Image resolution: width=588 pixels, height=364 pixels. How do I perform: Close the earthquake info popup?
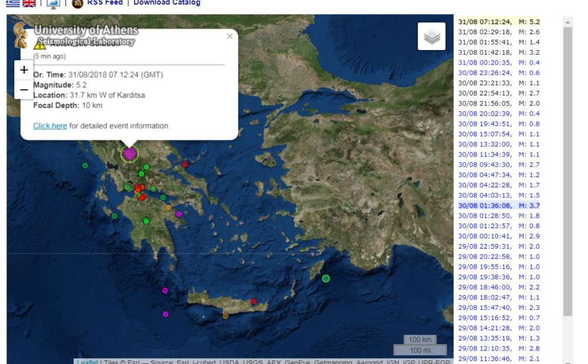[x=229, y=36]
